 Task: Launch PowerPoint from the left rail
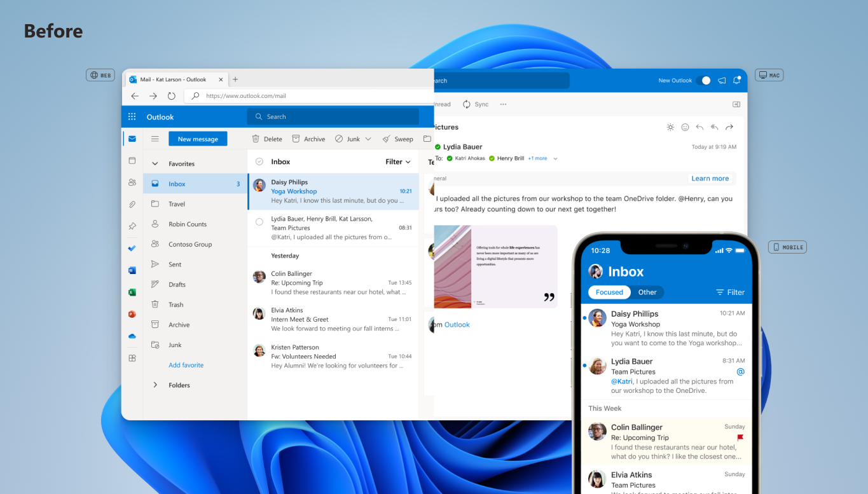pos(132,314)
